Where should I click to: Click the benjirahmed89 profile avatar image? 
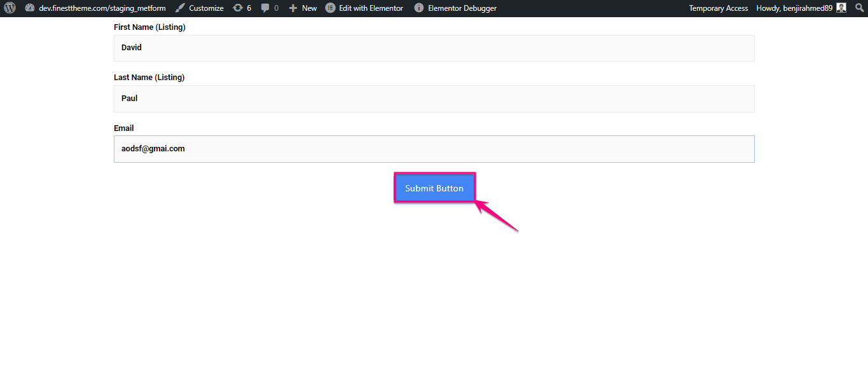841,8
